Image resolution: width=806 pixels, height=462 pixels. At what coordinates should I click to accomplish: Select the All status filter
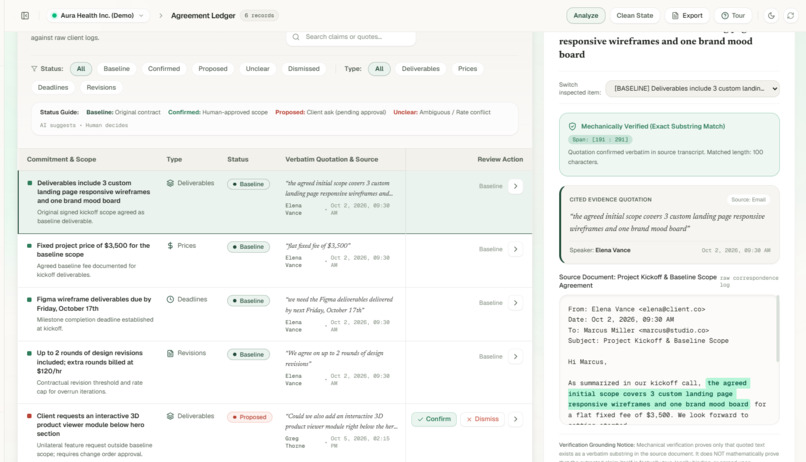(81, 68)
